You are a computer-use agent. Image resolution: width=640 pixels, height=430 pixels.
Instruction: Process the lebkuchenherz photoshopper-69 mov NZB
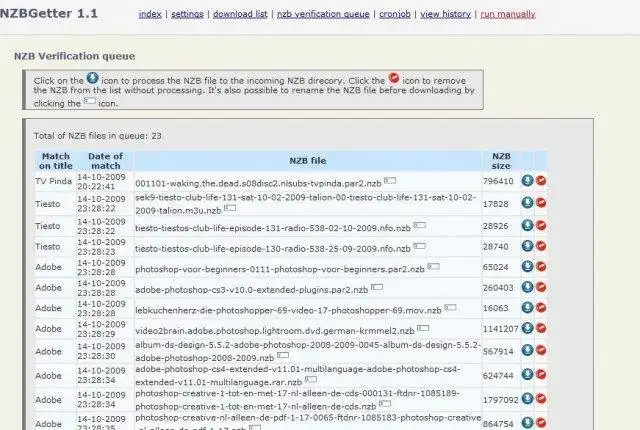[x=527, y=307]
